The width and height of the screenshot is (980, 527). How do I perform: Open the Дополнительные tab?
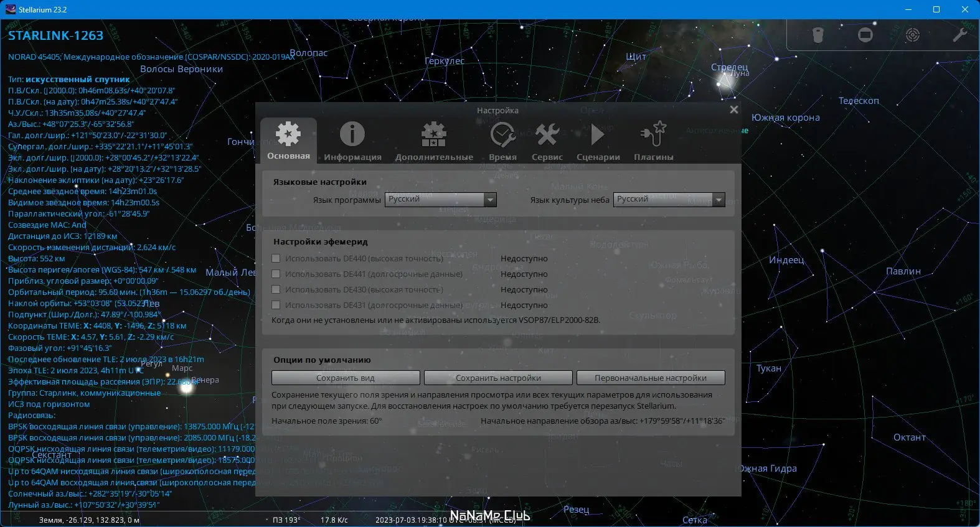coord(434,141)
